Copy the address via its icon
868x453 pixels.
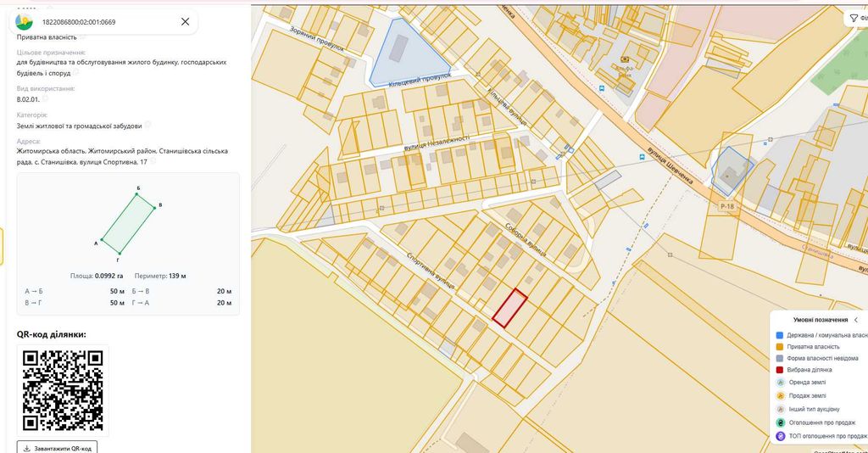pos(153,162)
